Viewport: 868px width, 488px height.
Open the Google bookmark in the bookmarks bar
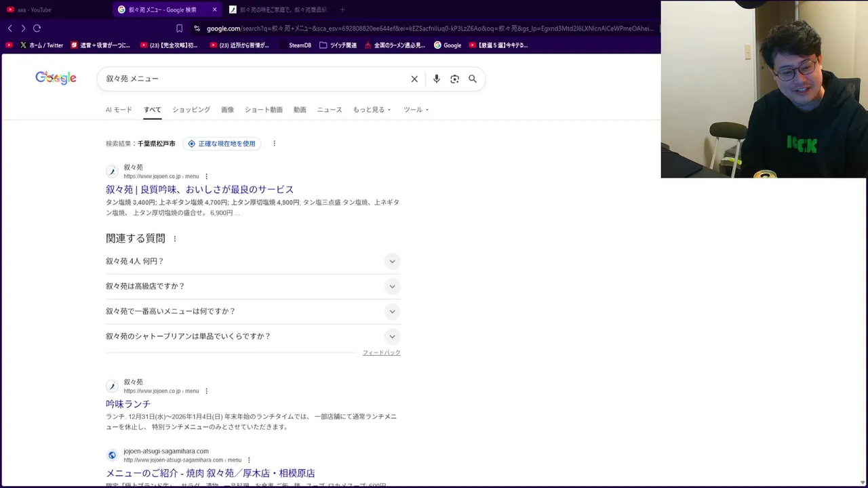click(x=448, y=45)
